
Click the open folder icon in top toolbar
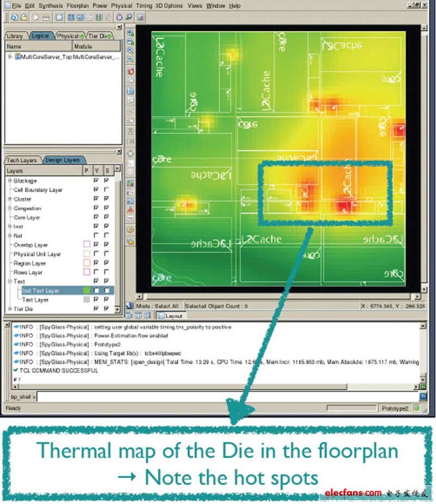point(24,17)
